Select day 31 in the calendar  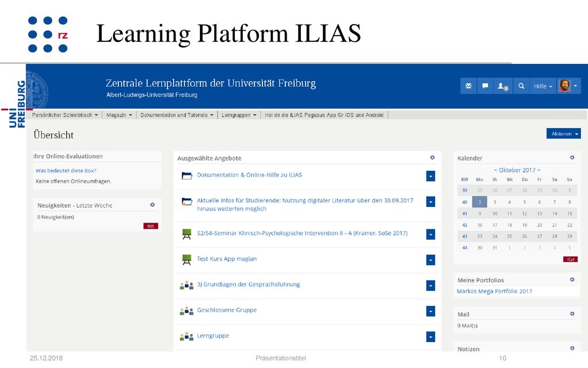pyautogui.click(x=494, y=248)
